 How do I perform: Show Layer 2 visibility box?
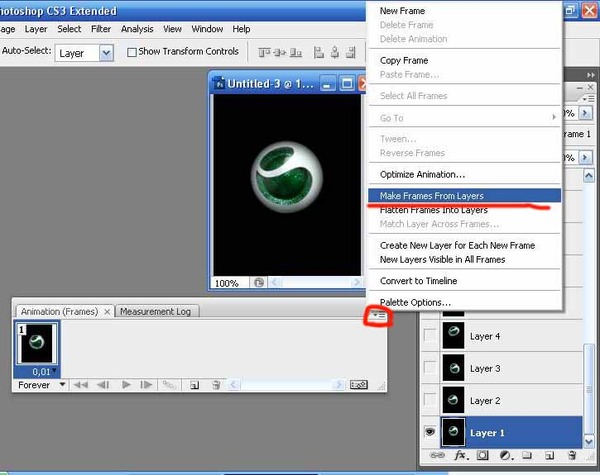pos(430,400)
